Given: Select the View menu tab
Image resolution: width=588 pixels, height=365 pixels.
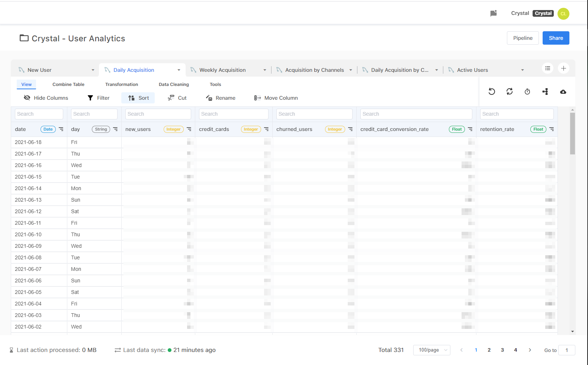Looking at the screenshot, I should coord(26,84).
